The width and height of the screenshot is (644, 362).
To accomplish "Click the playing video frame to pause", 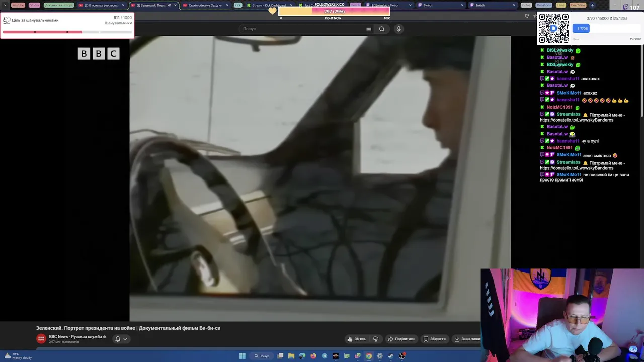I will (320, 178).
